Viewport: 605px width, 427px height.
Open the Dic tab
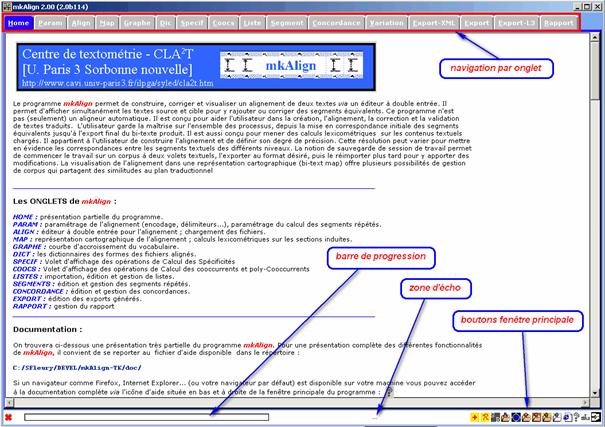166,23
